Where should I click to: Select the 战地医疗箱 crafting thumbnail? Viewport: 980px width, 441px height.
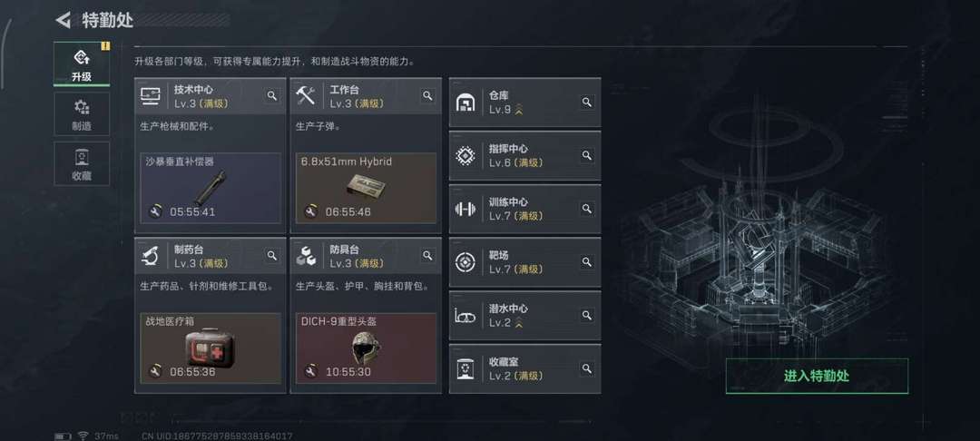[x=211, y=348]
